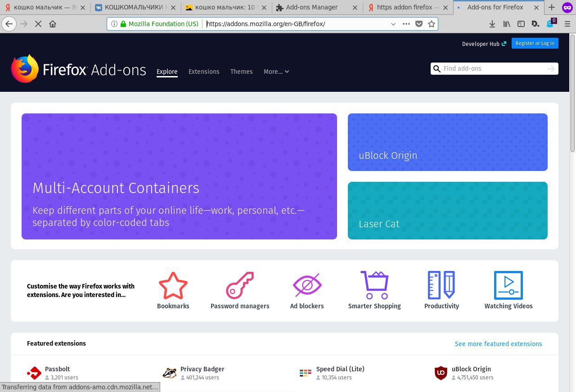576x392 pixels.
Task: Open See more featured extensions link
Action: click(498, 344)
